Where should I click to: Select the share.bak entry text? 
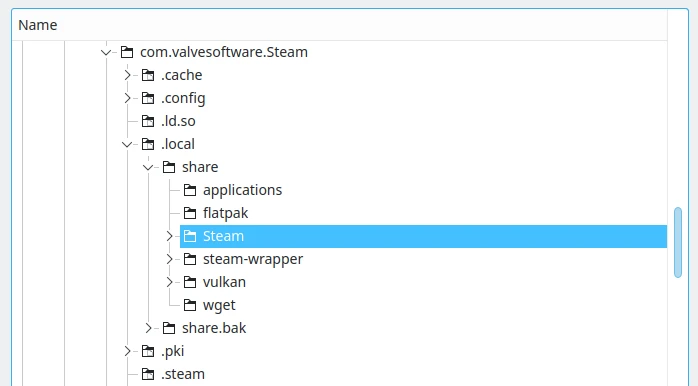click(214, 328)
